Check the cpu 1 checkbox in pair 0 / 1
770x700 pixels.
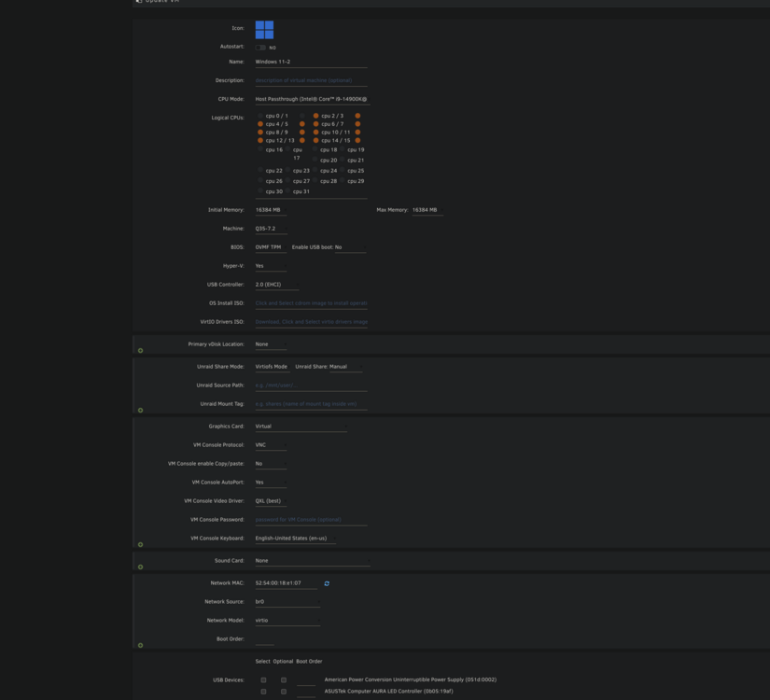302,116
